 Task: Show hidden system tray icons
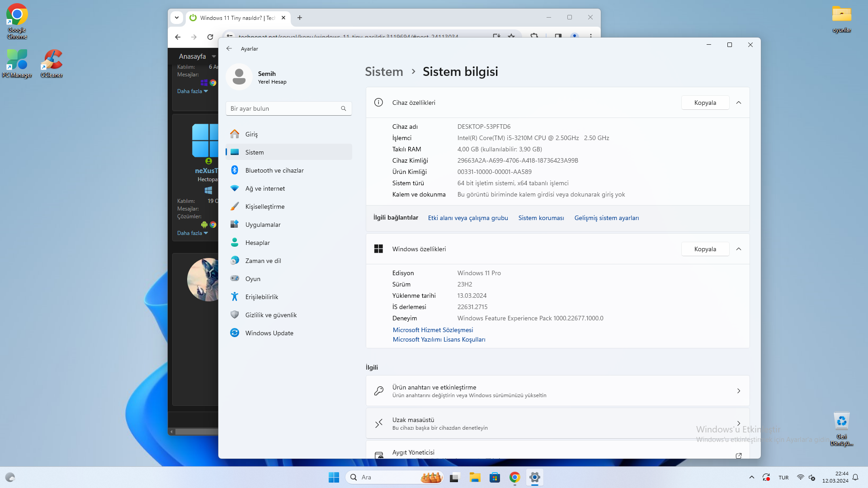click(x=751, y=477)
